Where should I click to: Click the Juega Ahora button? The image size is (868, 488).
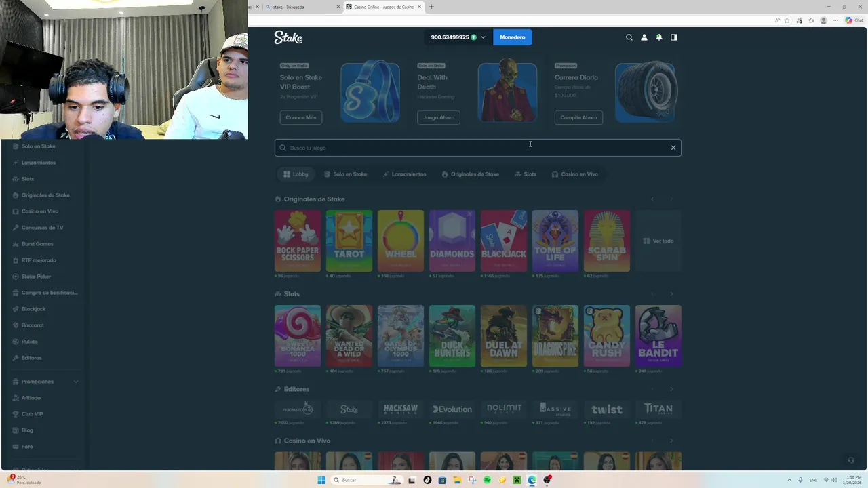[439, 117]
